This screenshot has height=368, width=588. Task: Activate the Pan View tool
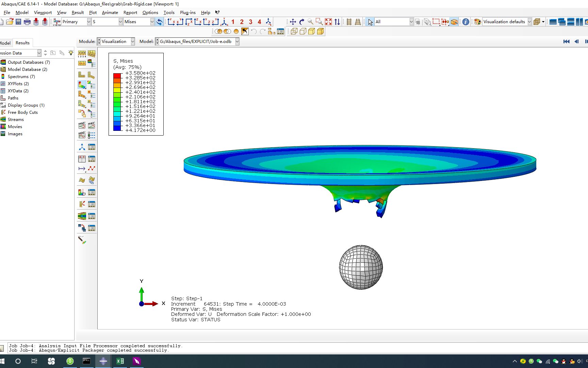(293, 21)
